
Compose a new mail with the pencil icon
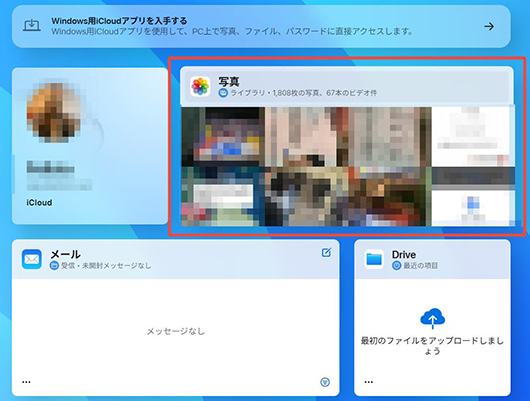(326, 252)
